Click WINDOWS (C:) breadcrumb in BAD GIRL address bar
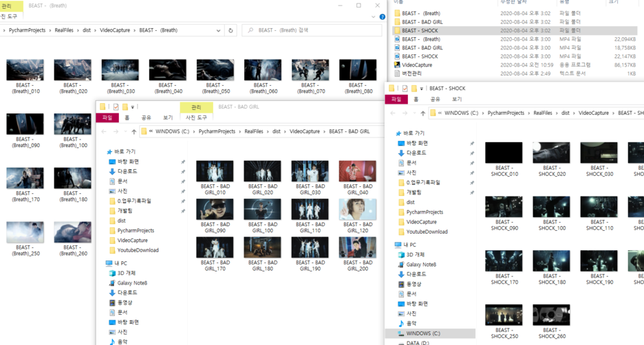Viewport: 644px width, 345px height. [x=173, y=132]
